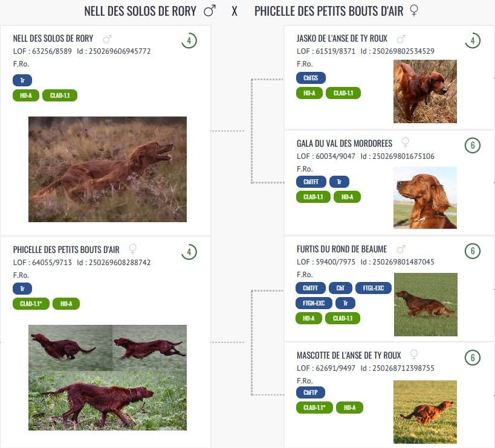Open the large photo of Nell des Solos de Rory

pos(108,169)
